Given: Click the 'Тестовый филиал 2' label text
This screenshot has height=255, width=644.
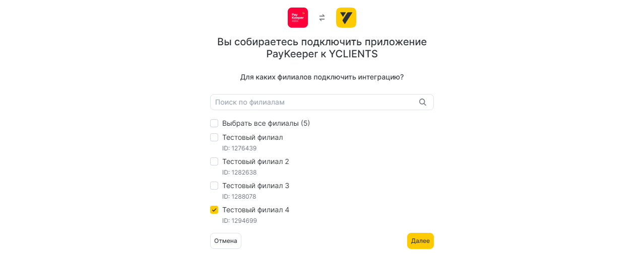Looking at the screenshot, I should [x=255, y=161].
